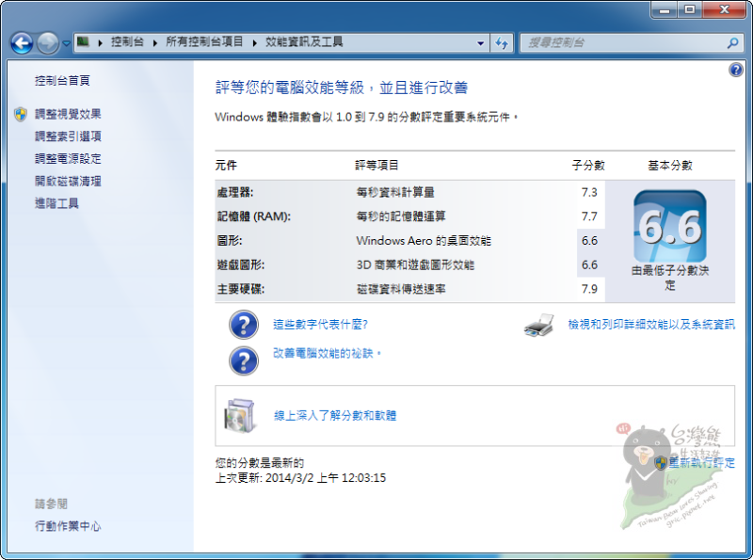Viewport: 753px width, 560px height.
Task: Open 調整視覺效果 link
Action: (x=68, y=114)
